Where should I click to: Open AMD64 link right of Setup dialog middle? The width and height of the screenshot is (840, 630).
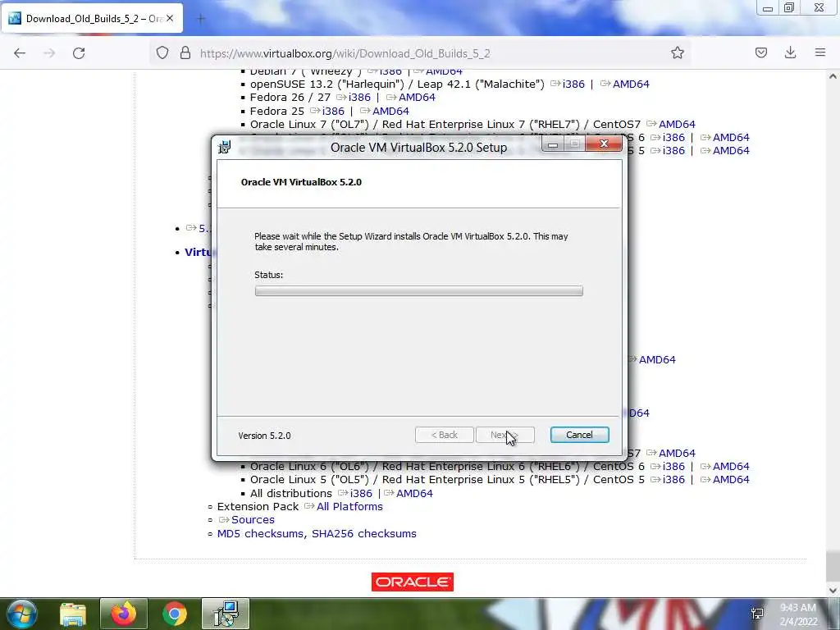[657, 360]
